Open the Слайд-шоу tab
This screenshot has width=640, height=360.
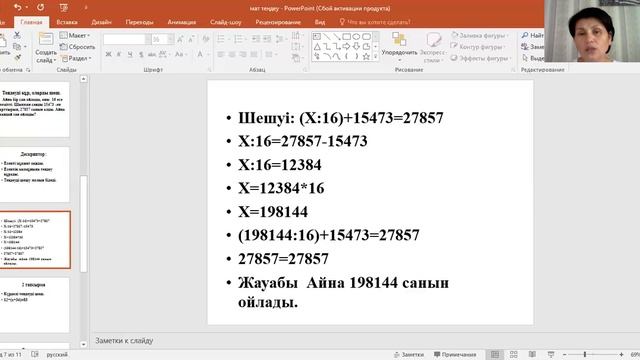point(226,22)
